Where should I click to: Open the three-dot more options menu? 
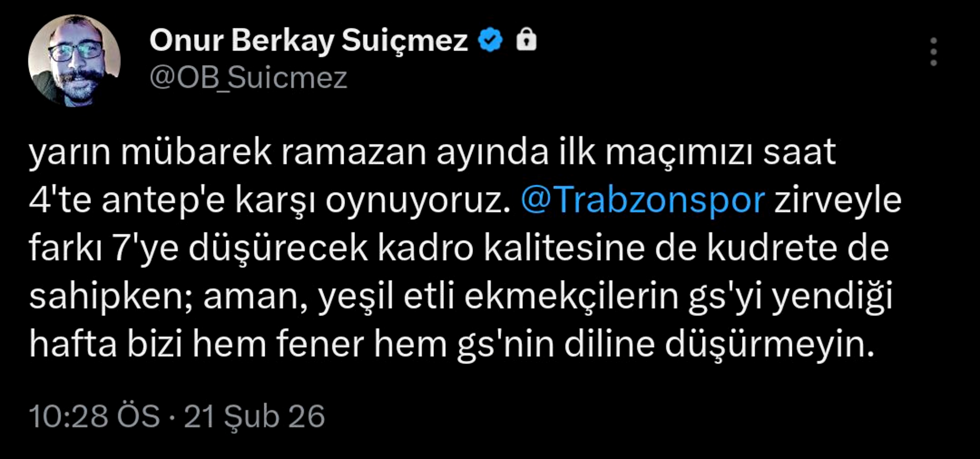point(933,51)
